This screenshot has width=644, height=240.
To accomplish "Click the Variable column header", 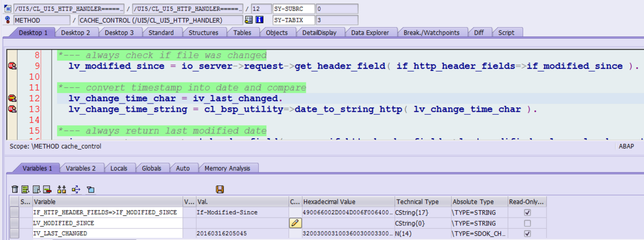I will [x=107, y=202].
